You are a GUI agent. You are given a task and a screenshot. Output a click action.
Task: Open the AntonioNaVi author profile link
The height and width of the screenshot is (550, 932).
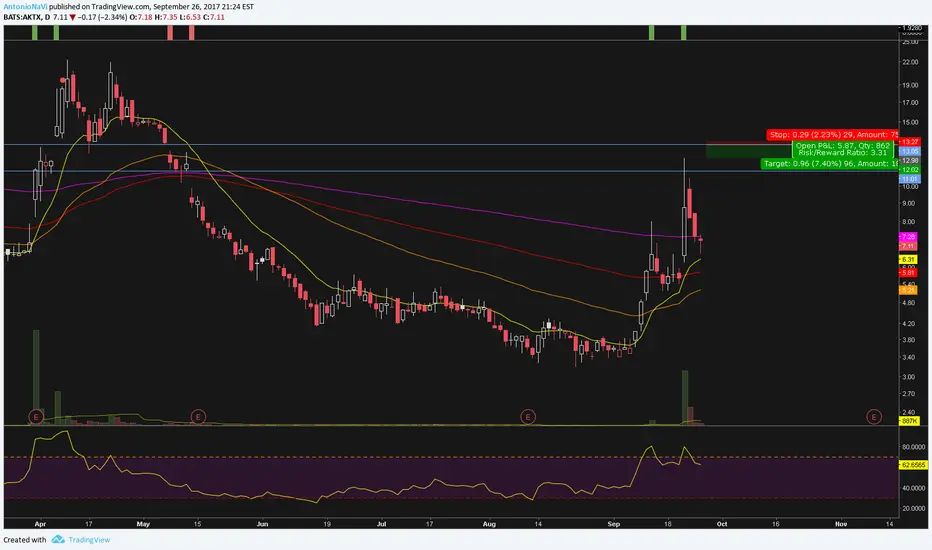point(26,7)
